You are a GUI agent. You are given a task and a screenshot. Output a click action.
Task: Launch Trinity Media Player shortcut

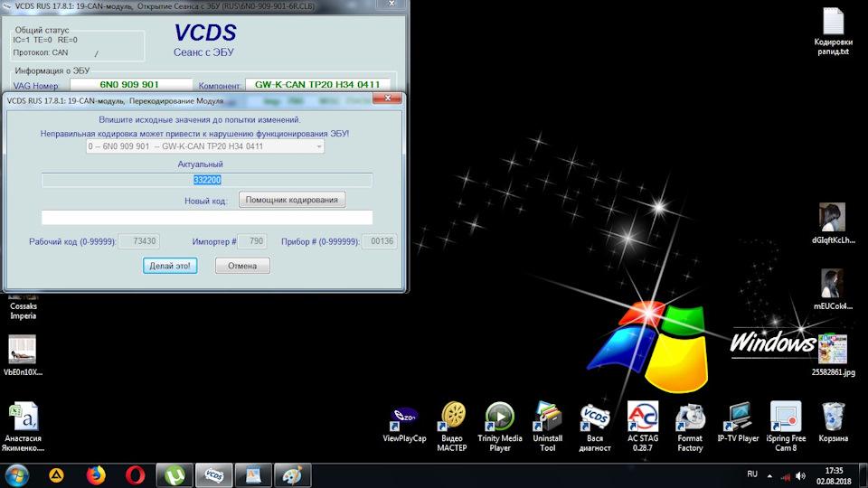point(500,426)
